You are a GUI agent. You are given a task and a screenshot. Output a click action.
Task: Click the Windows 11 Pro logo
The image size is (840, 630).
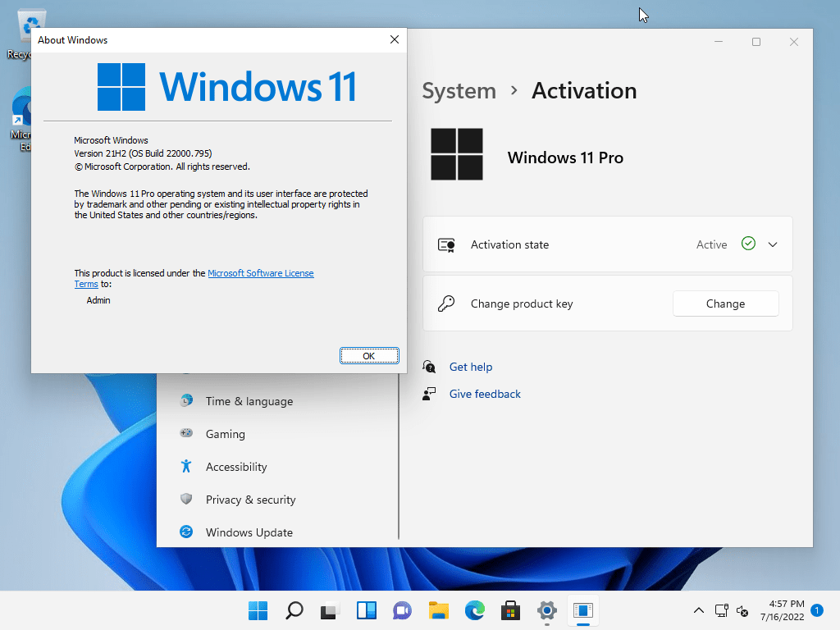point(456,154)
